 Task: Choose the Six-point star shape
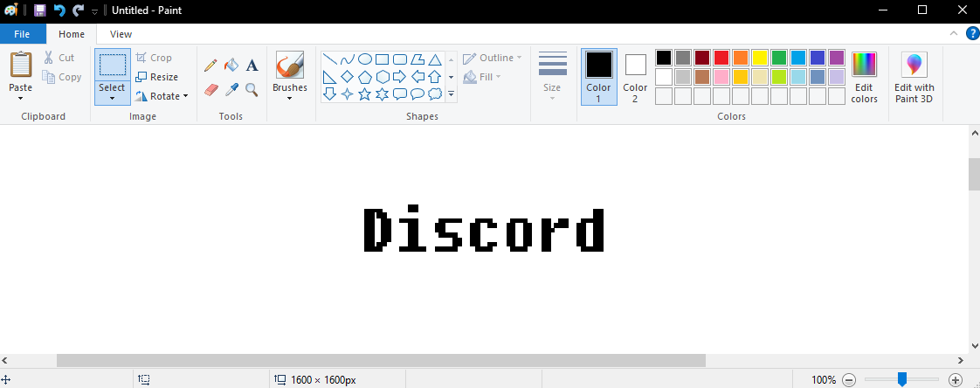(383, 94)
